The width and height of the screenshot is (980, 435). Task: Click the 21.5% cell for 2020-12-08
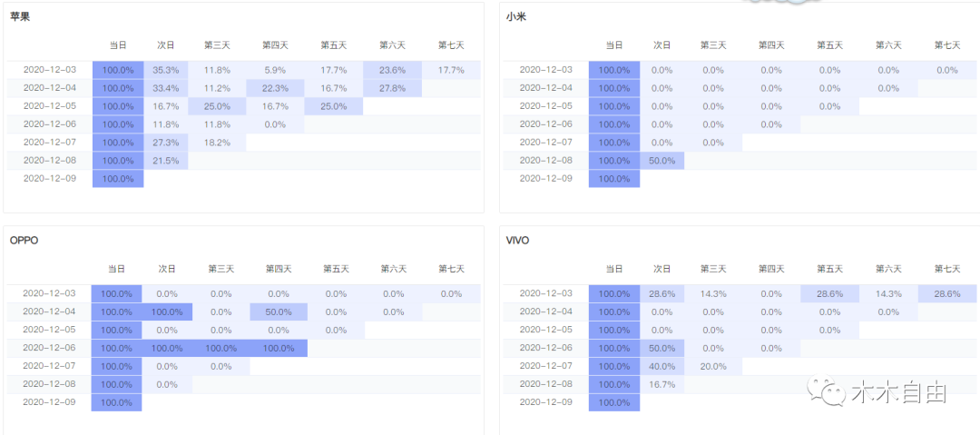[x=166, y=161]
